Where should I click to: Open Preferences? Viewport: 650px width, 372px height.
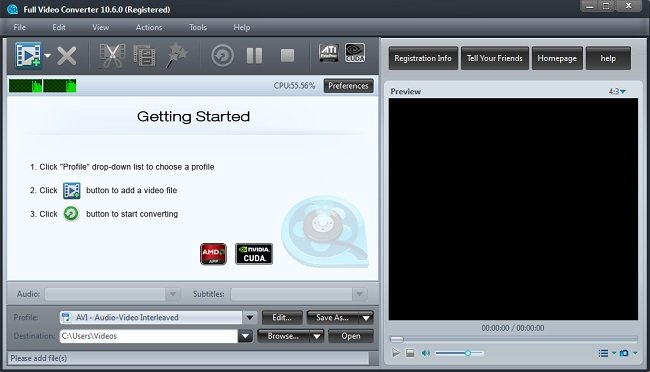click(348, 86)
